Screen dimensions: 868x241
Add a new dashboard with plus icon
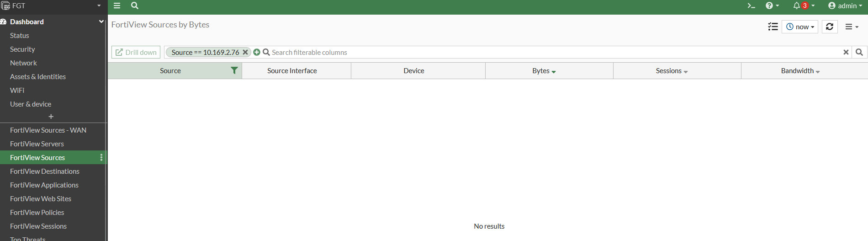51,117
